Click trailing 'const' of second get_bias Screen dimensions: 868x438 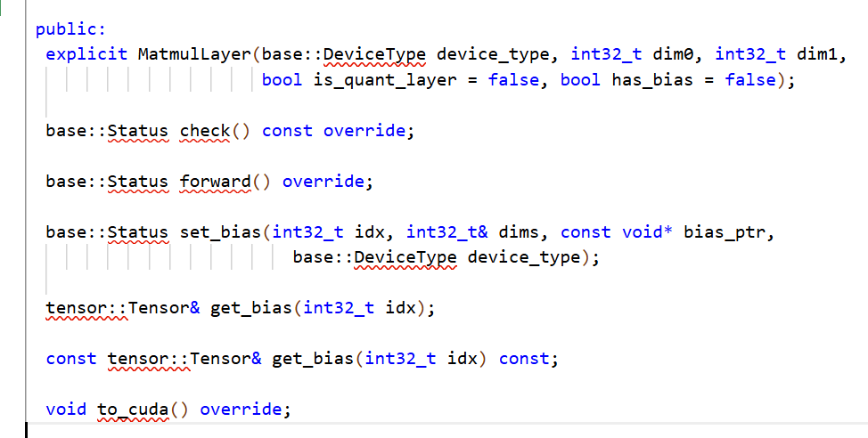tap(524, 359)
